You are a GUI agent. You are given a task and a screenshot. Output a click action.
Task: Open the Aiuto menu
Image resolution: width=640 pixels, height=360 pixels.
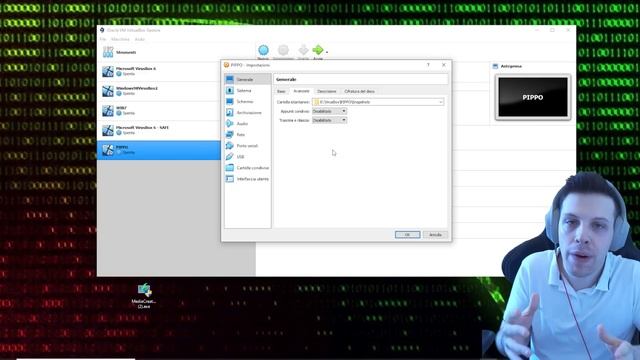pos(140,39)
